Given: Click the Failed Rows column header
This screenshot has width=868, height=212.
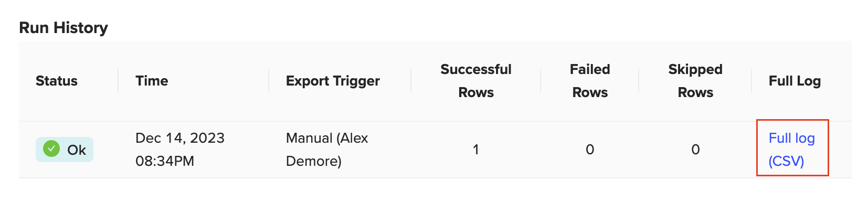Looking at the screenshot, I should 590,81.
